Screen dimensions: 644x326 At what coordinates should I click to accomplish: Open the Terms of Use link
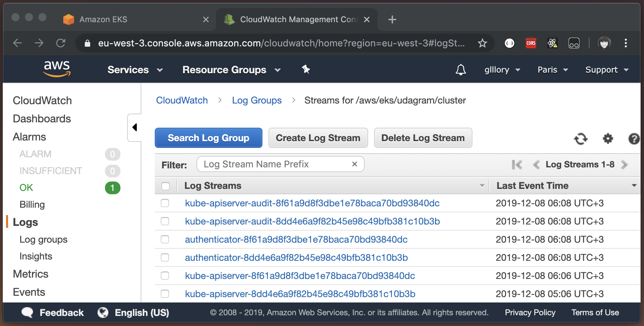[595, 313]
